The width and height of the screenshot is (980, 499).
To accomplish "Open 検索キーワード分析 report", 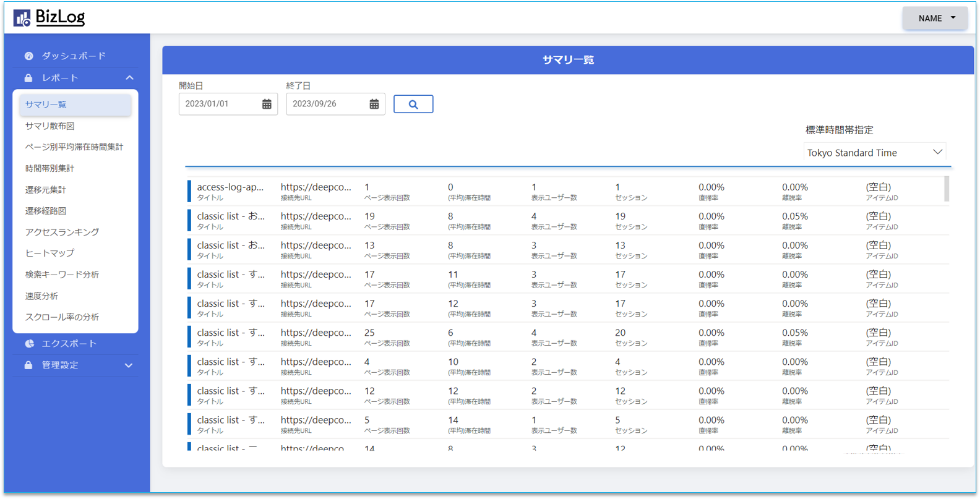I will coord(62,275).
